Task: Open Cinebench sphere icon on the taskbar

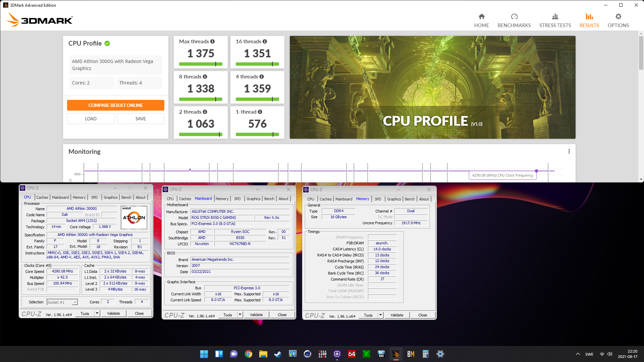Action: [307, 354]
